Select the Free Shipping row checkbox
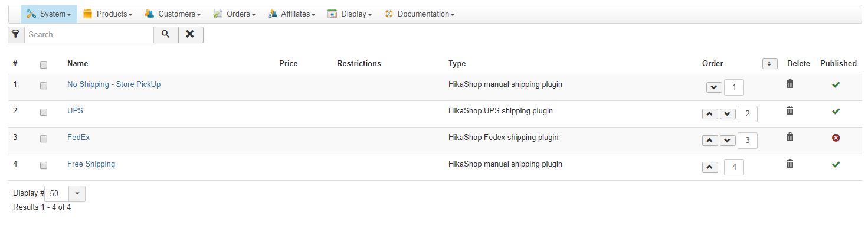This screenshot has width=868, height=231. pyautogui.click(x=44, y=165)
